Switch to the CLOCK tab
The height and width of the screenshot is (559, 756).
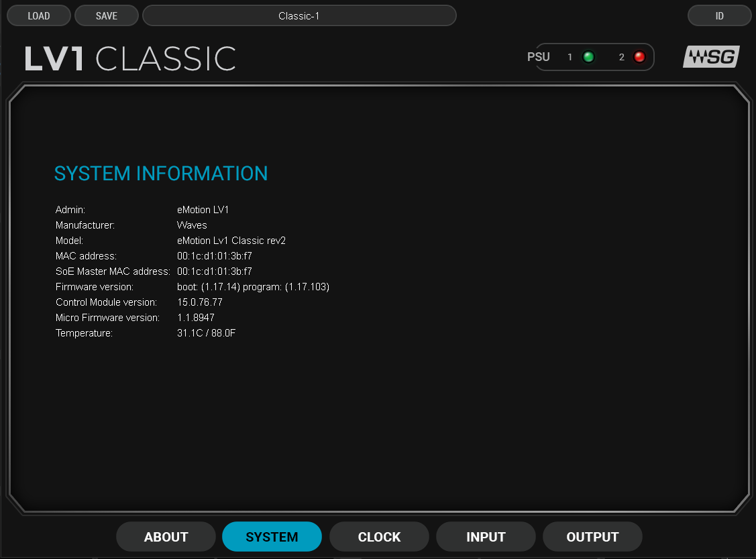pyautogui.click(x=379, y=537)
